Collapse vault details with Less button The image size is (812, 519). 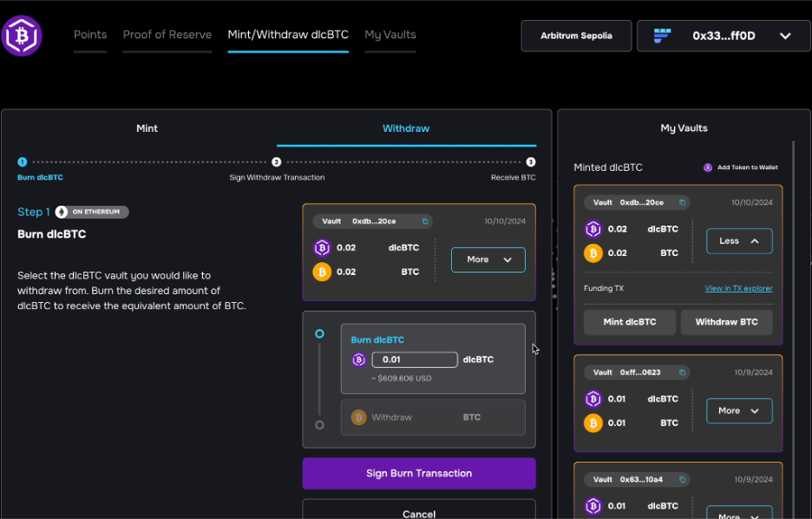pos(739,241)
